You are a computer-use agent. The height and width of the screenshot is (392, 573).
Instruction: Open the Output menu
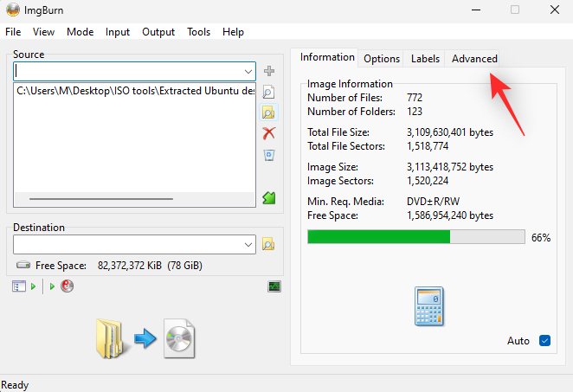click(158, 32)
